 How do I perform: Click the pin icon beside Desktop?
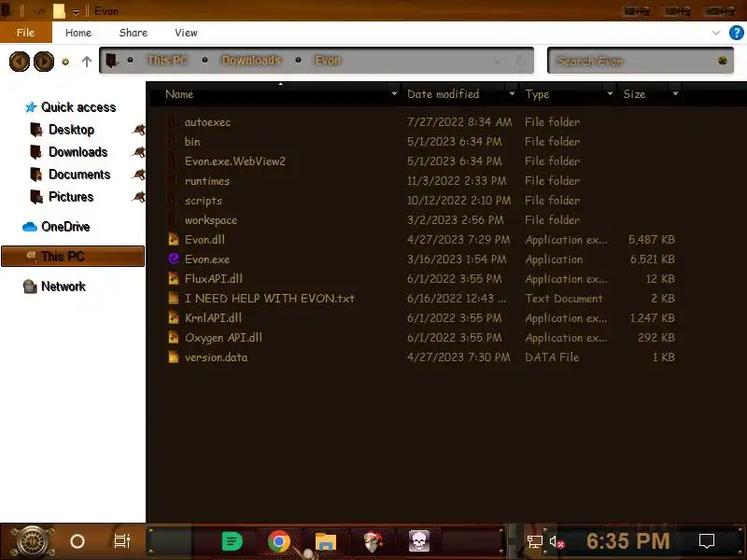pyautogui.click(x=138, y=130)
